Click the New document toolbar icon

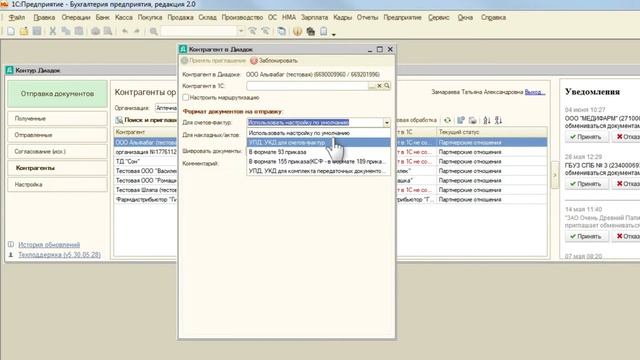(x=11, y=31)
